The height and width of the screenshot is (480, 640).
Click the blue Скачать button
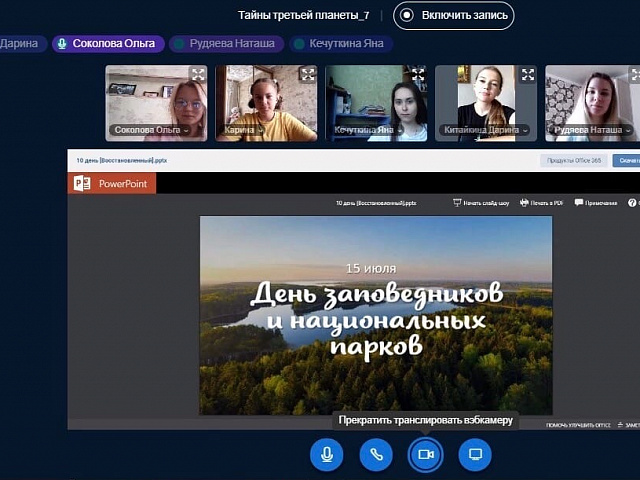[626, 160]
